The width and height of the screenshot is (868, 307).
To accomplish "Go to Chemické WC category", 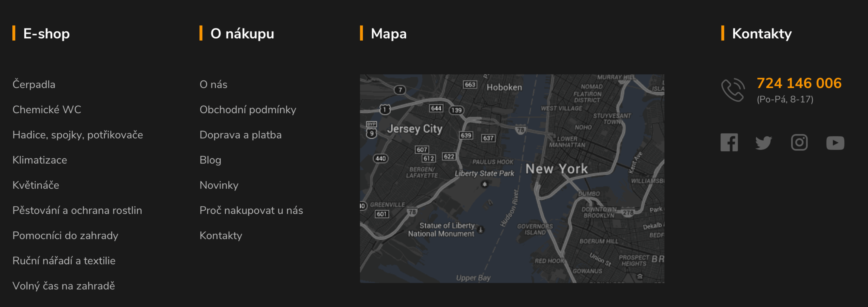I will click(47, 109).
